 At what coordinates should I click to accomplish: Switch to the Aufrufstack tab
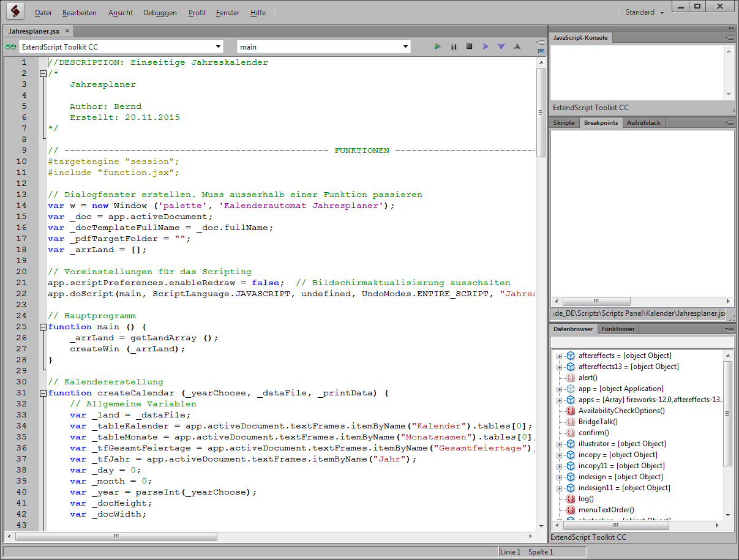pyautogui.click(x=643, y=123)
